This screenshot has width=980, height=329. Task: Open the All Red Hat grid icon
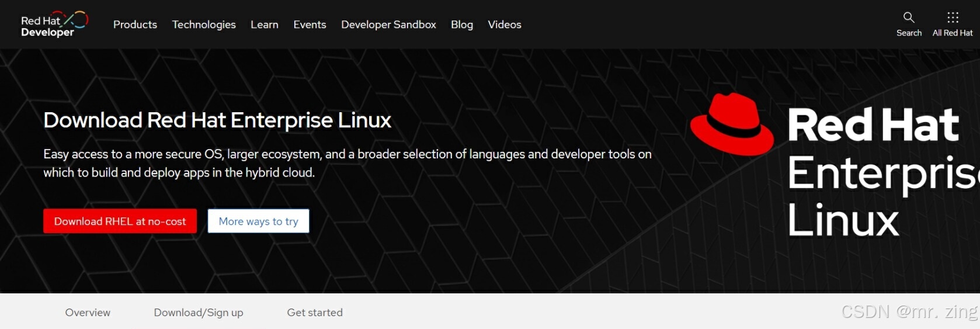tap(953, 18)
